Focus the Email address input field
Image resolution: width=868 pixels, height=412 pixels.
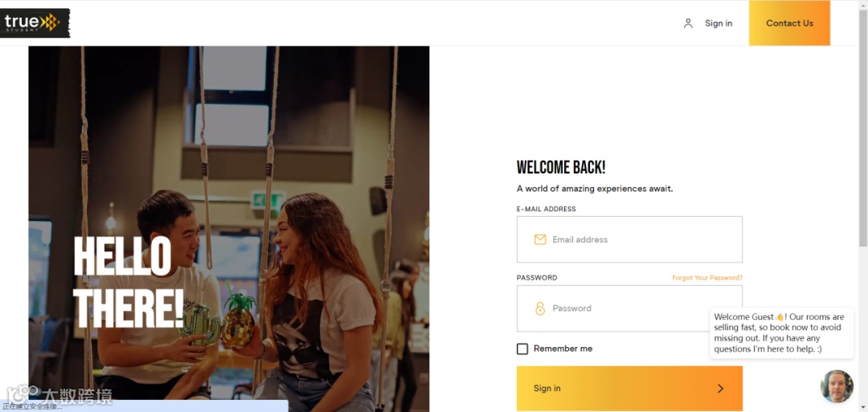(x=629, y=239)
